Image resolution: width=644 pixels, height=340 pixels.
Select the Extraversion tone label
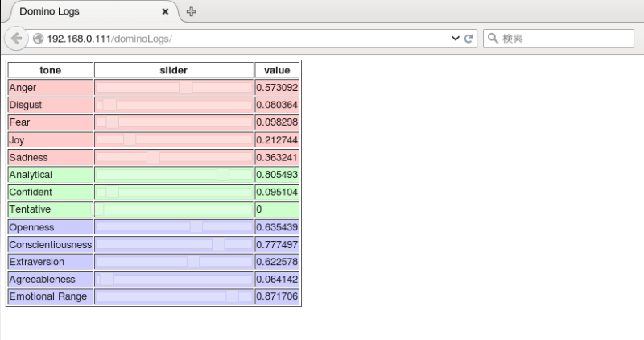[x=36, y=262]
